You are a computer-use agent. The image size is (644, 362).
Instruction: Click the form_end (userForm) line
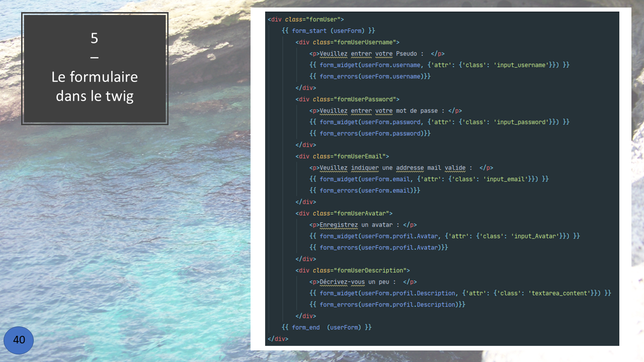327,327
